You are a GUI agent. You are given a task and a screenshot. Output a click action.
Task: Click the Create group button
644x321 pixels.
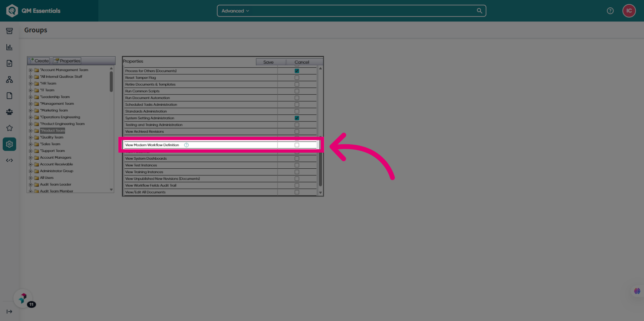pyautogui.click(x=39, y=61)
